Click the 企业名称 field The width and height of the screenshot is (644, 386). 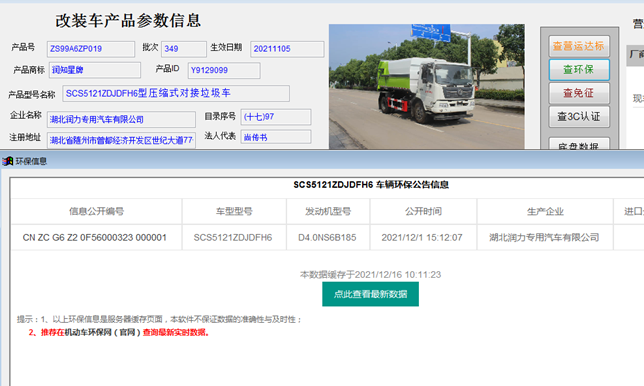121,119
